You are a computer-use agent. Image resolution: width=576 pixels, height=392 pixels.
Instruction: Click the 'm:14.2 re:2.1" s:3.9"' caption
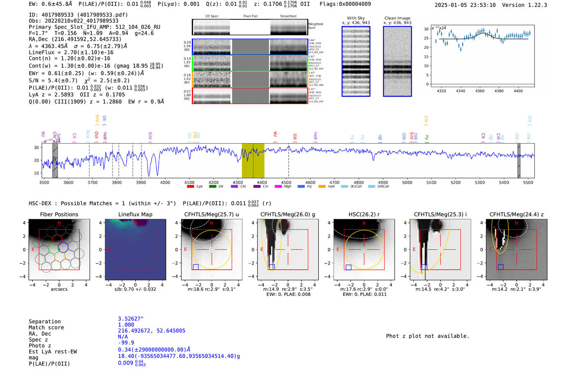coord(516,289)
